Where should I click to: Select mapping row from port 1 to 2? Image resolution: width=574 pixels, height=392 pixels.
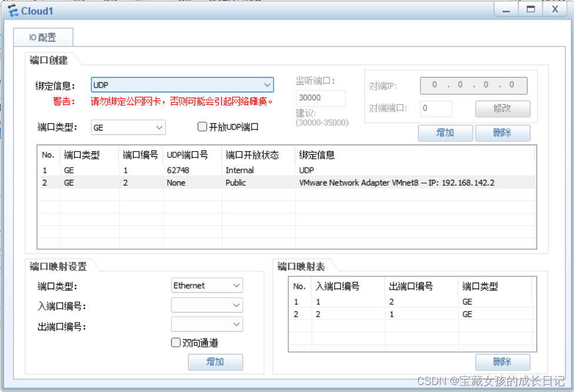tap(412, 301)
